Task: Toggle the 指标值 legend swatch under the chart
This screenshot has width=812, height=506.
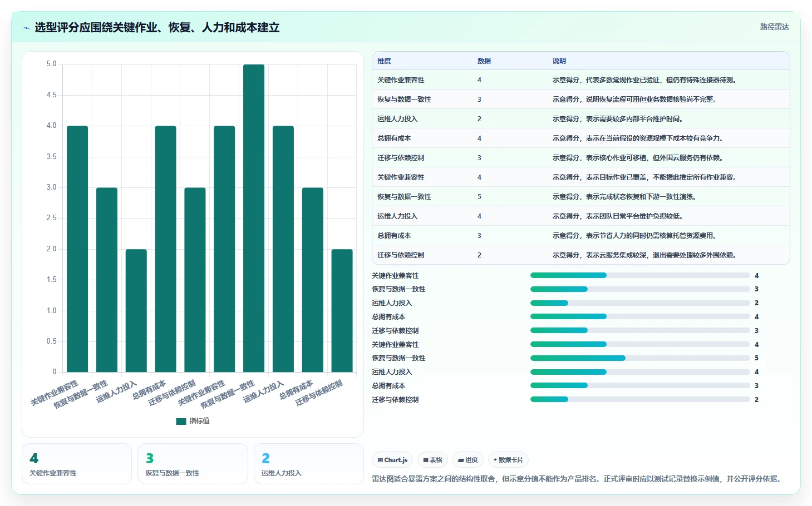Action: click(181, 421)
